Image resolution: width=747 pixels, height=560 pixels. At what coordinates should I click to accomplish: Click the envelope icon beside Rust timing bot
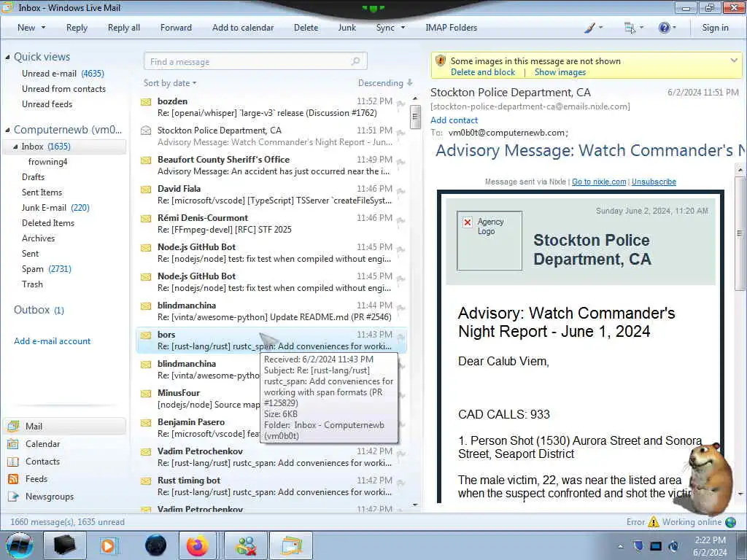tap(146, 481)
